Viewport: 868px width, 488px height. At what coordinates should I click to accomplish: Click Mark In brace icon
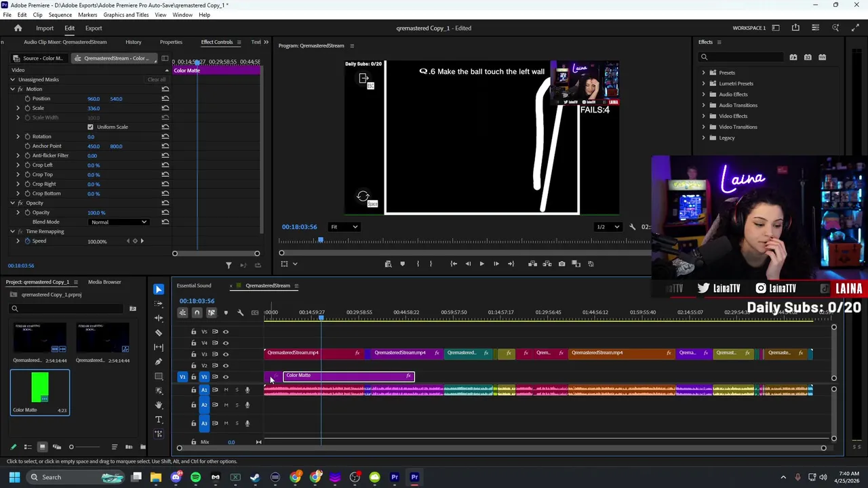click(418, 264)
